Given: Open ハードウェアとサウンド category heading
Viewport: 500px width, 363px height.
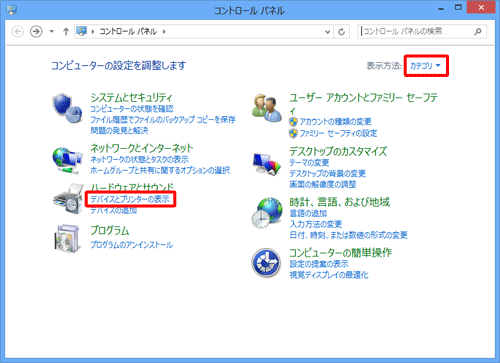Looking at the screenshot, I should tap(132, 186).
